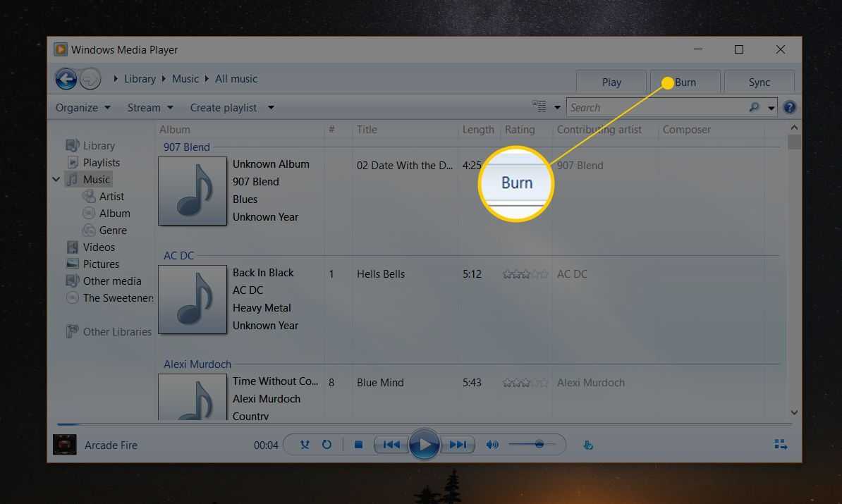Open the Help question mark icon

(789, 107)
